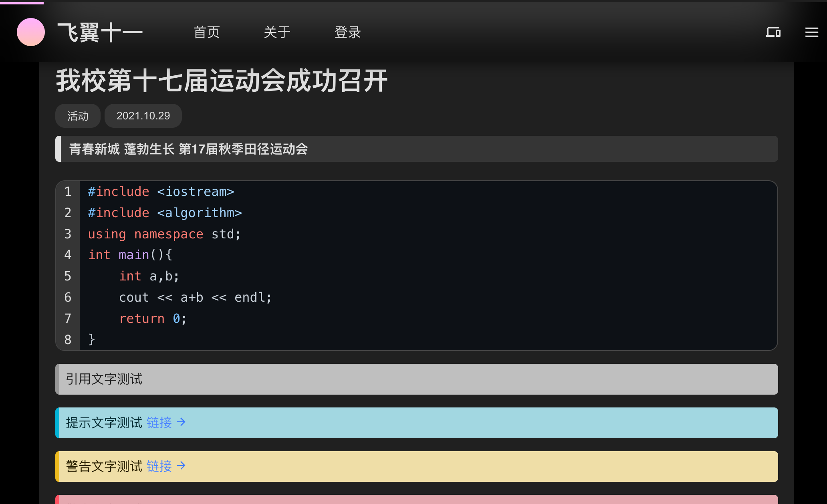This screenshot has height=504, width=827.
Task: Click code line using namespace std;
Action: (164, 234)
